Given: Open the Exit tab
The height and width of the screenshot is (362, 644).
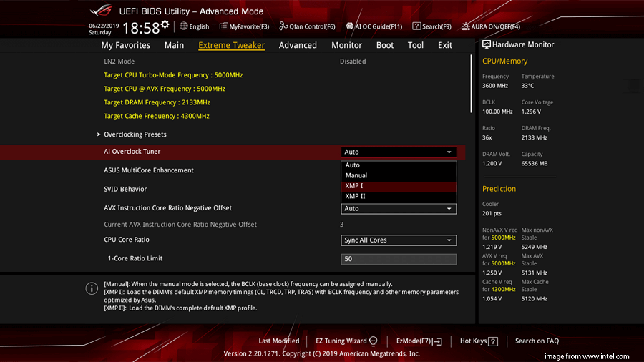Looking at the screenshot, I should [445, 45].
